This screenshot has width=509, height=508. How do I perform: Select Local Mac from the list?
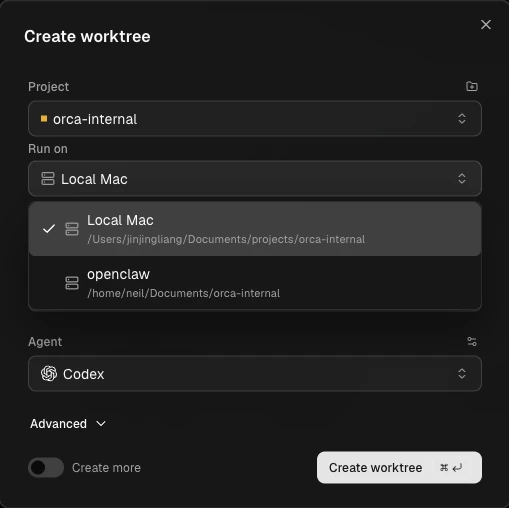[255, 229]
